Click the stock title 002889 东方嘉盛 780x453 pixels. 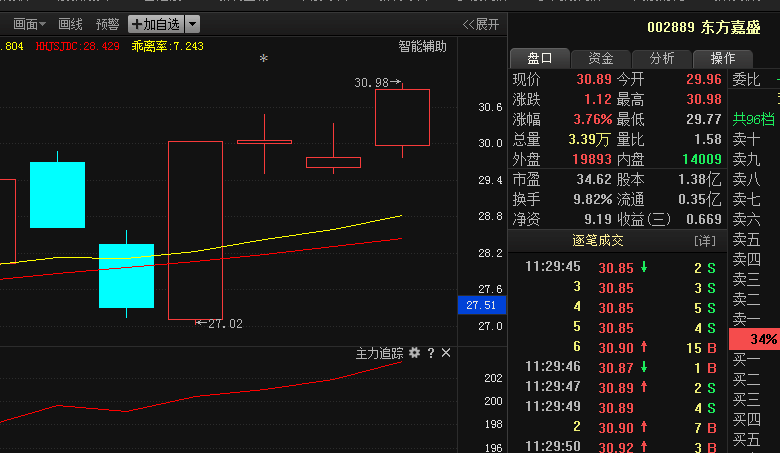[x=704, y=27]
